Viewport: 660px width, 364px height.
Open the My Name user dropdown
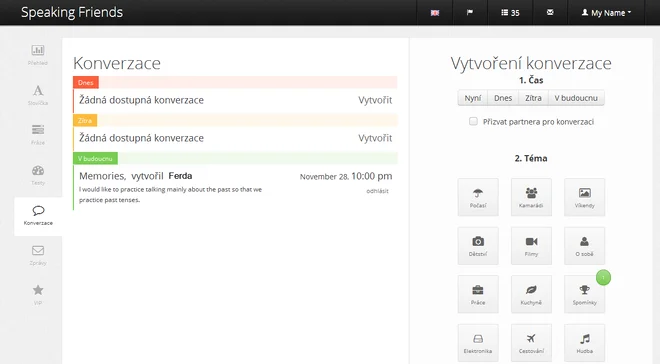tap(606, 13)
